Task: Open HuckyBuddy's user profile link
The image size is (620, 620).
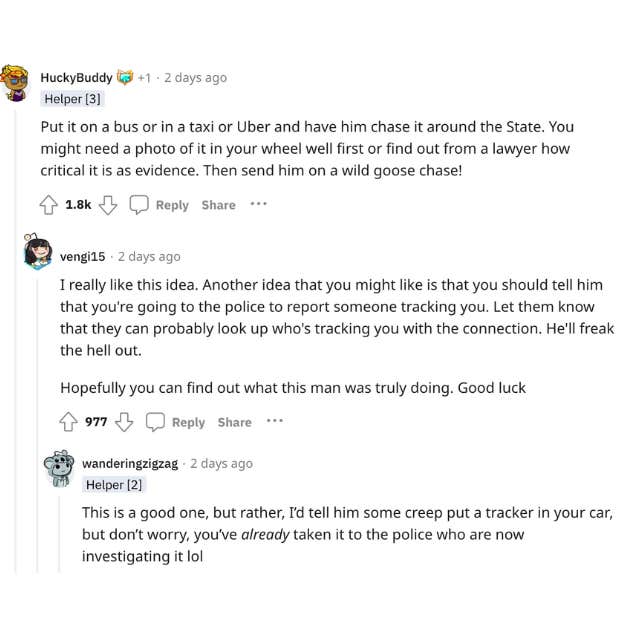Action: click(x=76, y=77)
